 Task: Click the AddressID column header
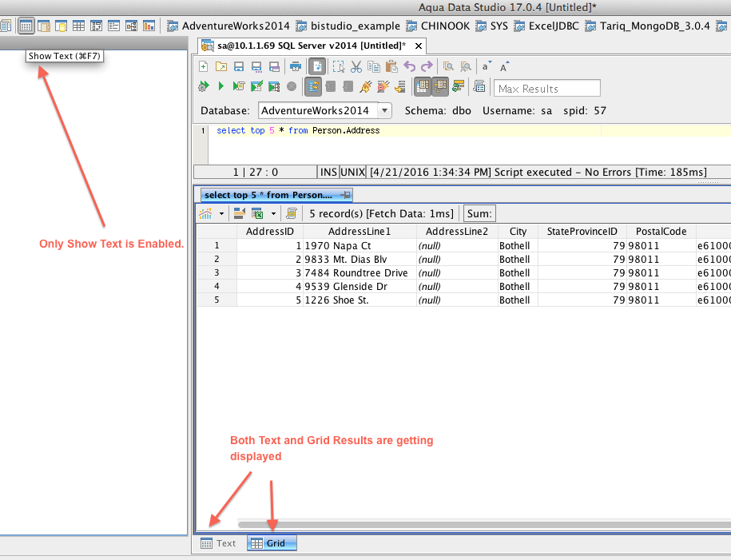pyautogui.click(x=270, y=232)
